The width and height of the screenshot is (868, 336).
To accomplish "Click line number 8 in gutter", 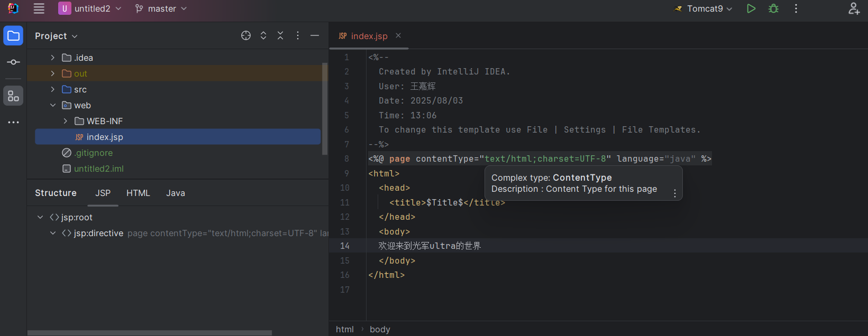I will (346, 158).
